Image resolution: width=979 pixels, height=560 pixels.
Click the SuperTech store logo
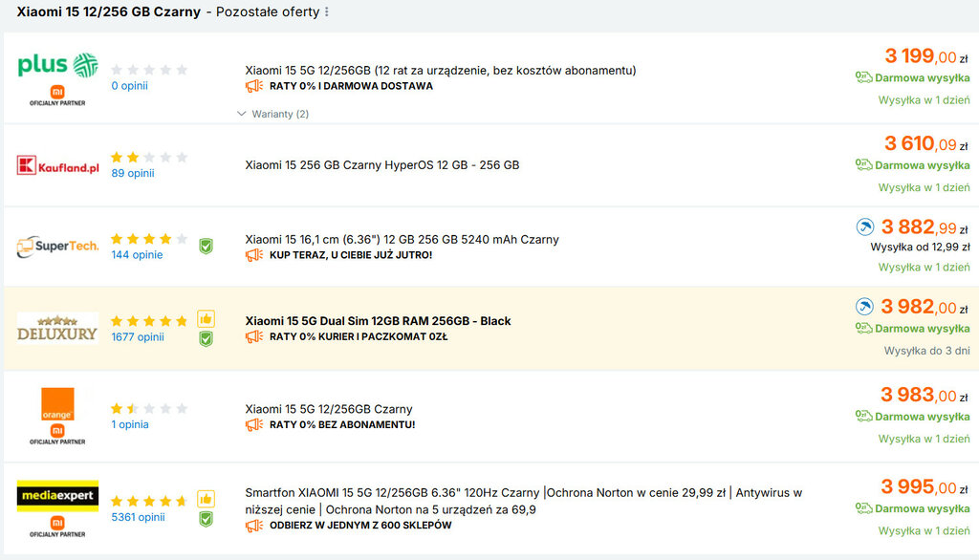[57, 247]
